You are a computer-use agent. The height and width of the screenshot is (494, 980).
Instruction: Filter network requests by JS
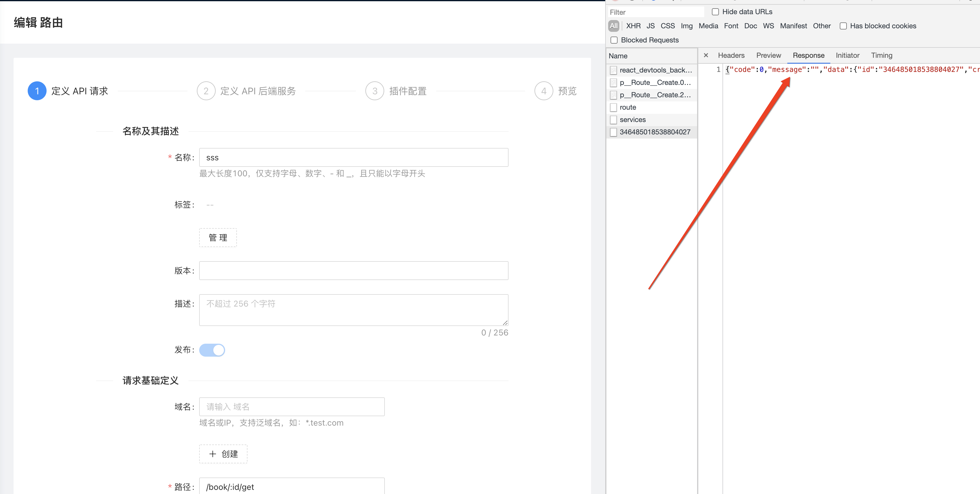[x=651, y=26]
